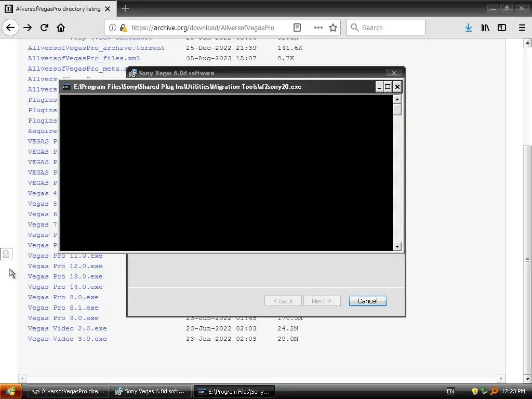This screenshot has height=399, width=532.
Task: Close the AllversofVegasPro directory listing tab
Action: pyautogui.click(x=108, y=9)
